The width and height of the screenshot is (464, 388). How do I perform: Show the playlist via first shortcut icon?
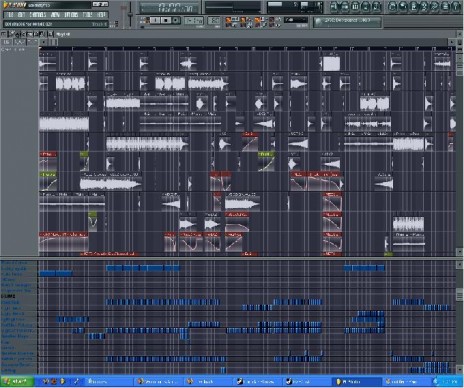(334, 6)
